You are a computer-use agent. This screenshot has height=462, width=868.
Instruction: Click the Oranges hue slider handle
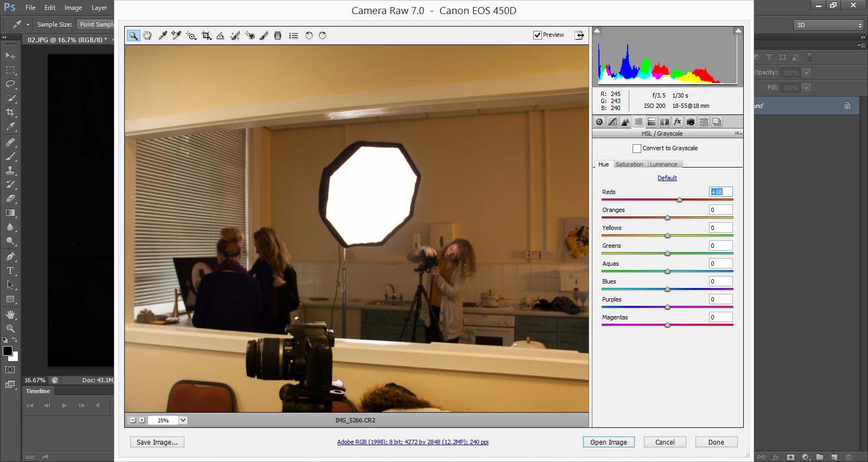coord(668,218)
